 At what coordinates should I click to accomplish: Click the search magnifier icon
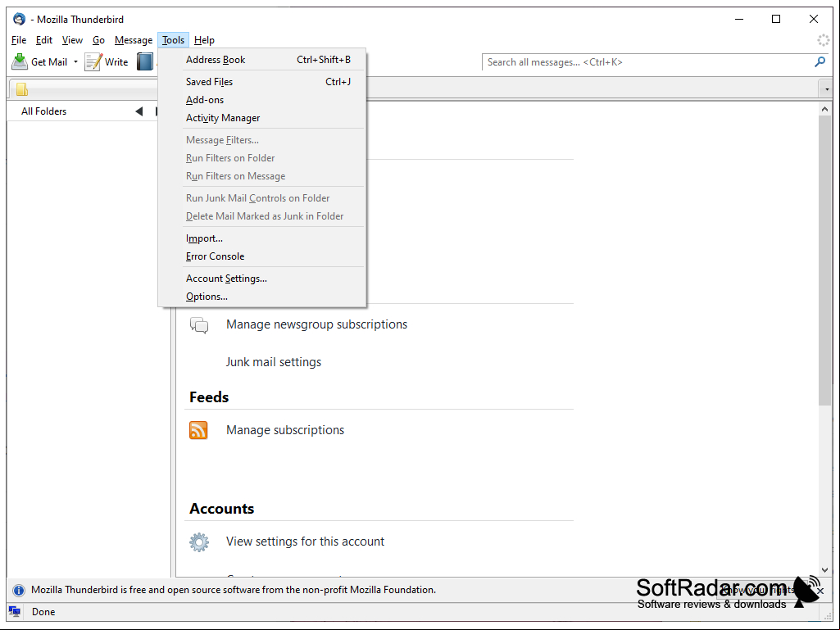pyautogui.click(x=820, y=62)
